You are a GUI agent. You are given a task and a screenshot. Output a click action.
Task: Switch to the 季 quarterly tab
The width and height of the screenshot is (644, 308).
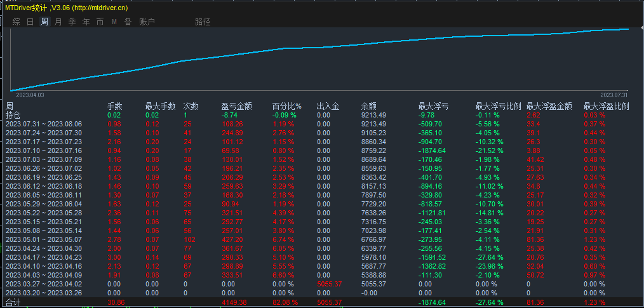(x=72, y=22)
